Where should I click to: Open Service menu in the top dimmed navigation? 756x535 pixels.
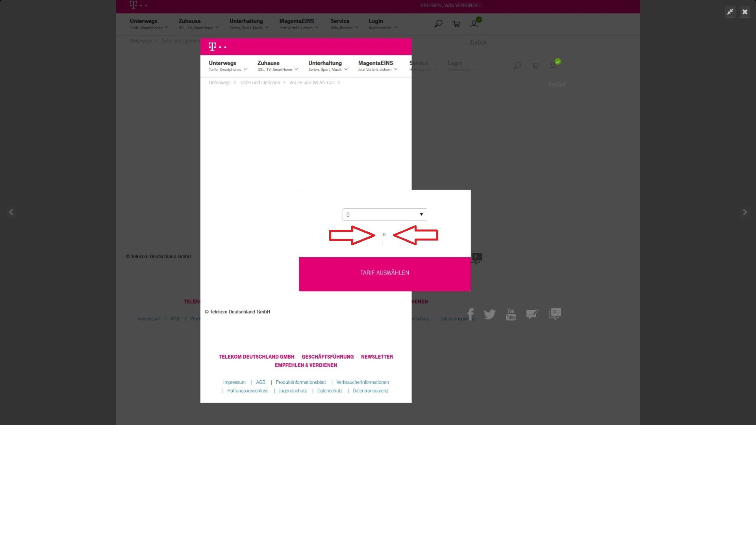click(345, 24)
